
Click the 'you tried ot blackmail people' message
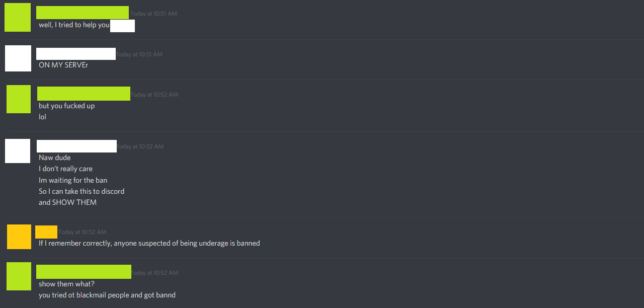click(x=107, y=295)
